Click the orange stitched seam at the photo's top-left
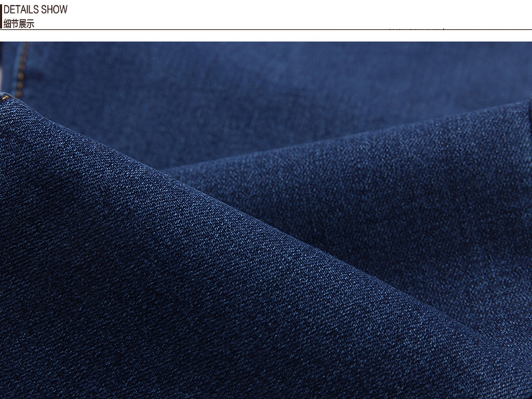Image resolution: width=532 pixels, height=399 pixels. click(24, 57)
